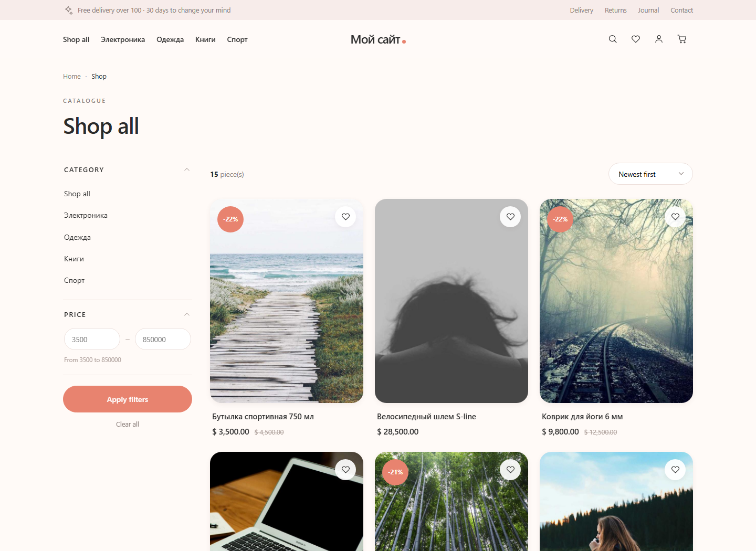Open the wishlist heart in header
The width and height of the screenshot is (756, 551).
click(636, 39)
